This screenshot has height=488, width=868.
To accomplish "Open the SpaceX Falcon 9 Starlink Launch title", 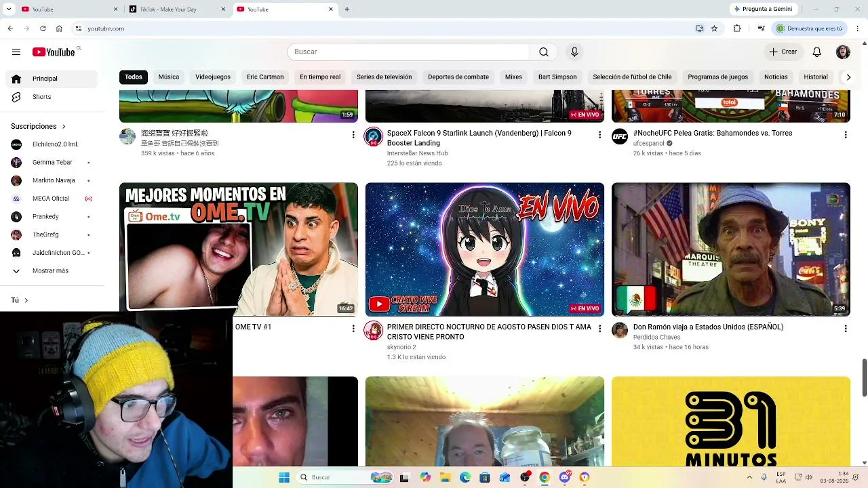I will pos(479,138).
